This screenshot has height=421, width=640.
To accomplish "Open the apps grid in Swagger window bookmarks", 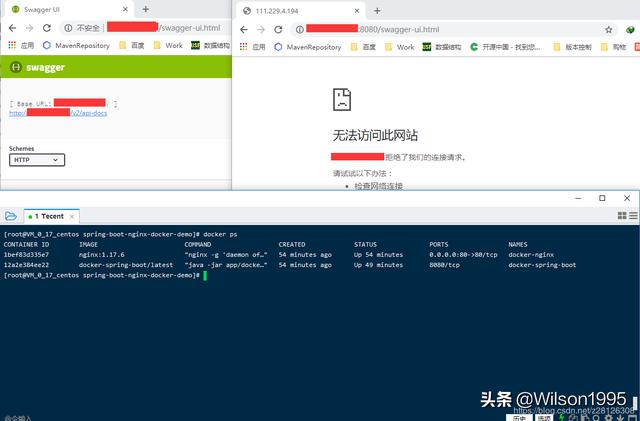I will click(11, 46).
